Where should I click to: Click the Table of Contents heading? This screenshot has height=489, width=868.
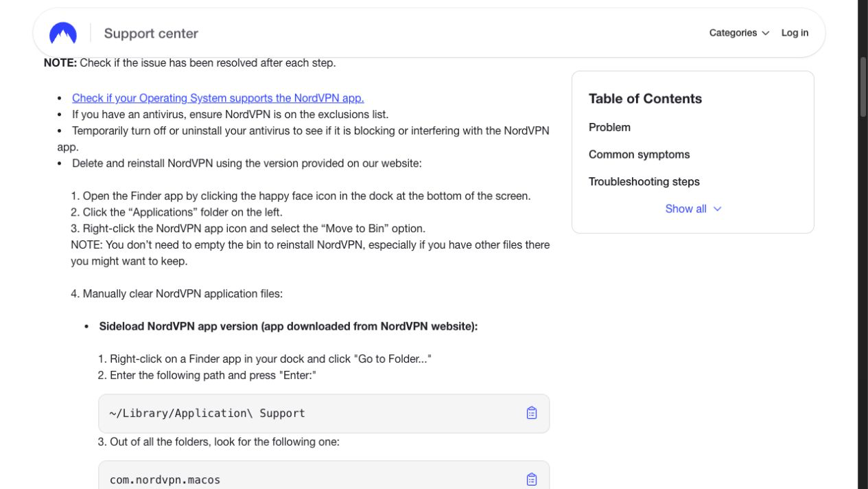(x=645, y=99)
